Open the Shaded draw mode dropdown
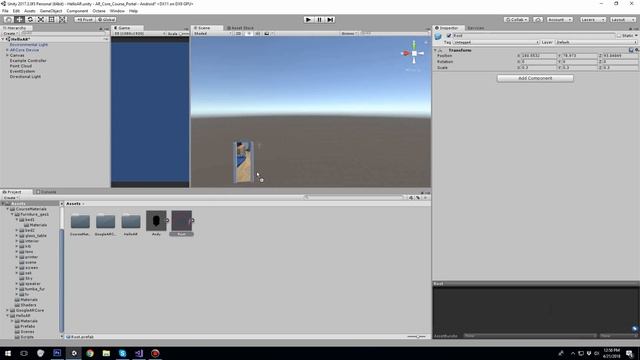640x360 pixels. (212, 33)
